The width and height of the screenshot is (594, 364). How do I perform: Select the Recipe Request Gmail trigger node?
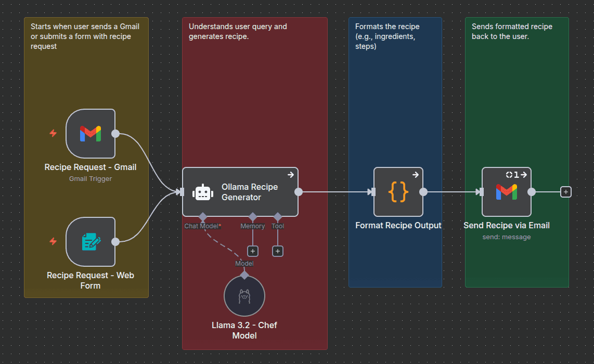tap(90, 134)
